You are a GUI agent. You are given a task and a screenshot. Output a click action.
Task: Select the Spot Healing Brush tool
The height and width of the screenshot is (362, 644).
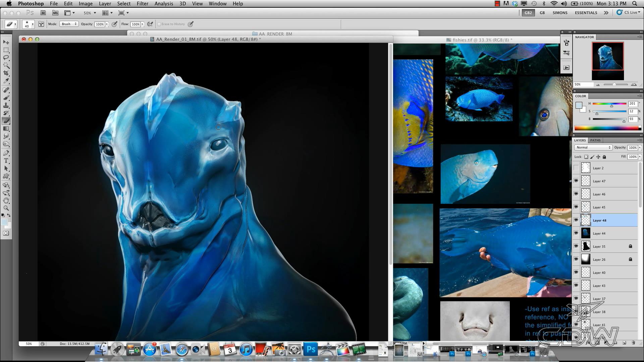pyautogui.click(x=6, y=90)
